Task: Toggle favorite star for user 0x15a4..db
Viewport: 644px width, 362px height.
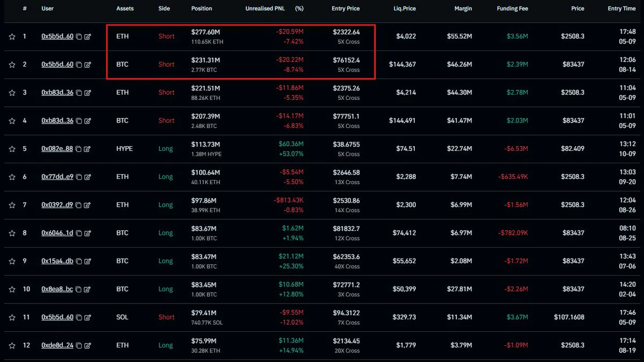Action: click(12, 261)
